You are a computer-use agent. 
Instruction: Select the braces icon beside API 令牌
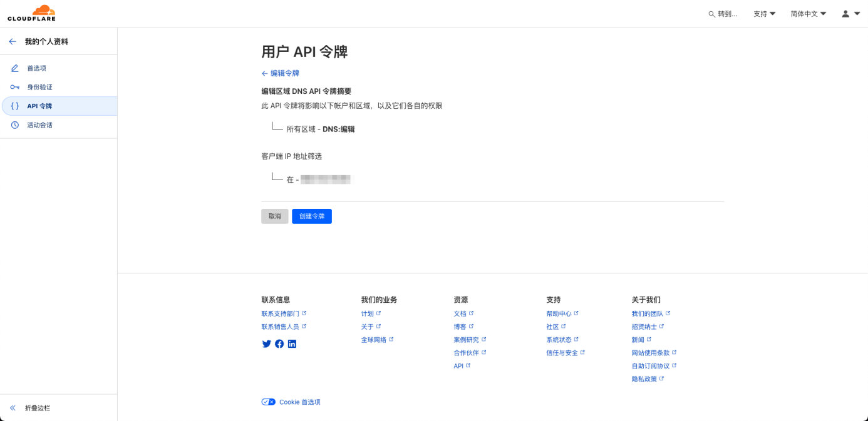(x=15, y=106)
